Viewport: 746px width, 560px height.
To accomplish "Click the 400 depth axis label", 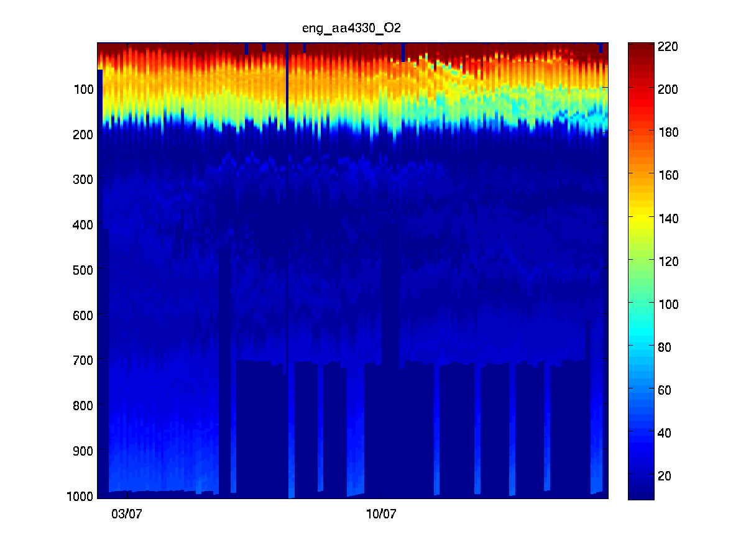I will (84, 224).
